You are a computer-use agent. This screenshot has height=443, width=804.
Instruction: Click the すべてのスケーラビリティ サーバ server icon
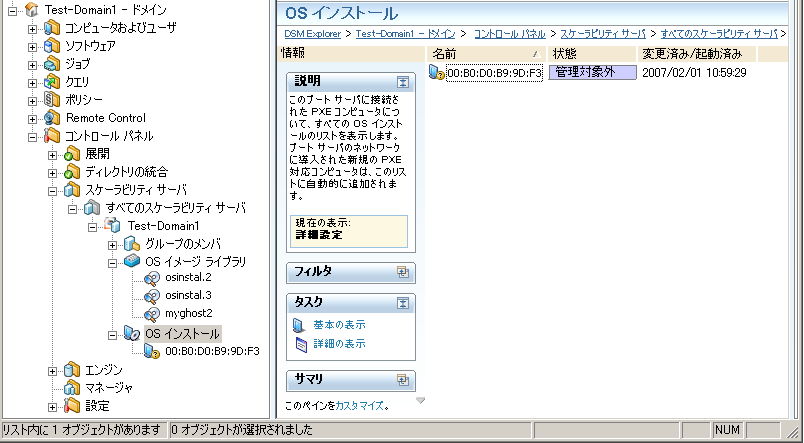pyautogui.click(x=92, y=208)
